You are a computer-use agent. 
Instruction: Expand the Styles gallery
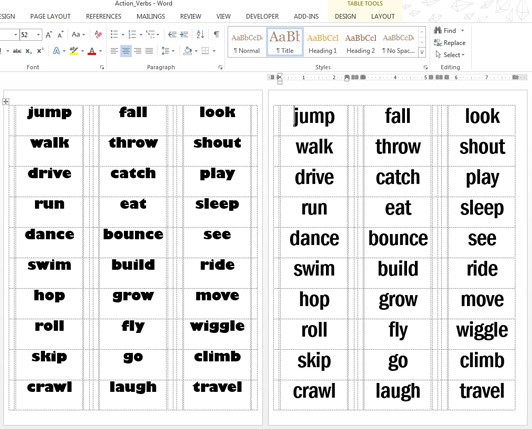point(422,52)
